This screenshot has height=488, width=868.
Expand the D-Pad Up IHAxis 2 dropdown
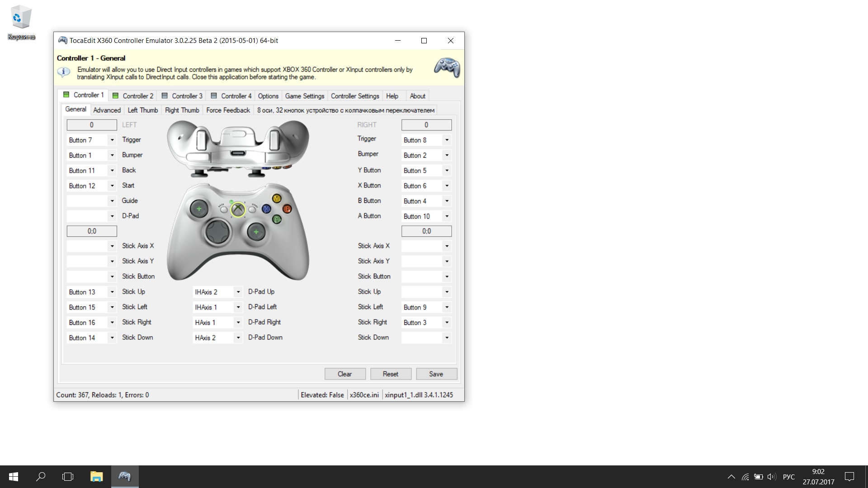[x=238, y=292]
